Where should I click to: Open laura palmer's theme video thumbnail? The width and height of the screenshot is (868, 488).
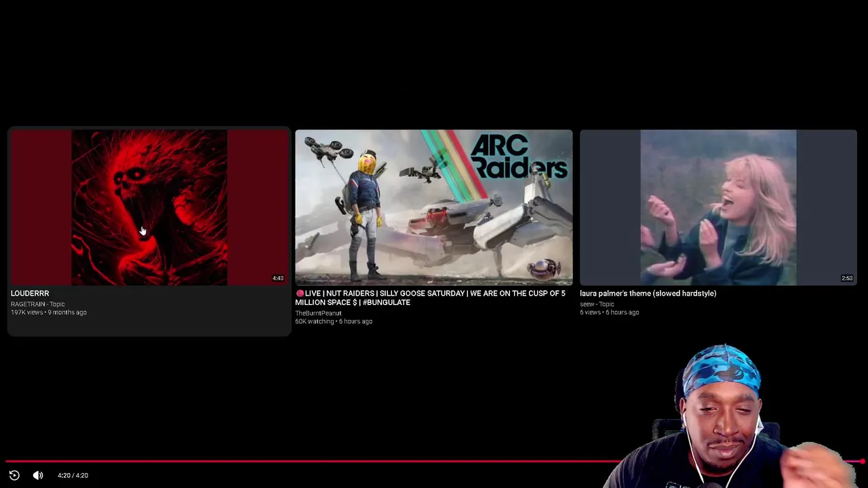[718, 207]
